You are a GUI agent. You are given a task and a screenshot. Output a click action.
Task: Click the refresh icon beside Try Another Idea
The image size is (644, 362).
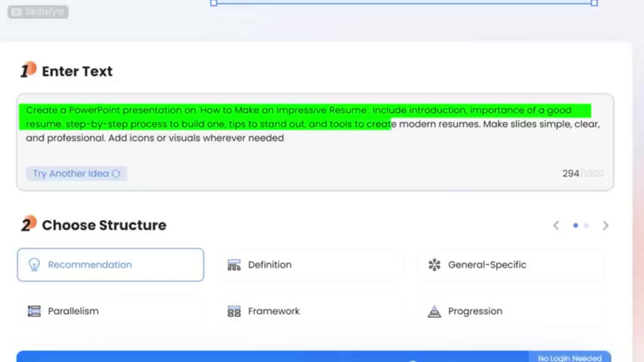pyautogui.click(x=116, y=174)
